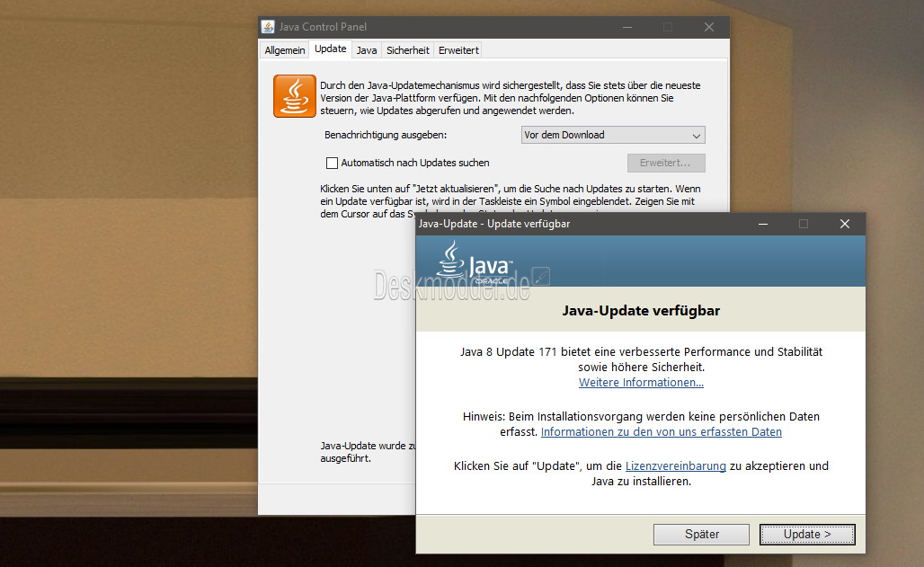The height and width of the screenshot is (567, 924).
Task: Click the 'Java-Update - Update verfügbar' title text
Action: [493, 224]
